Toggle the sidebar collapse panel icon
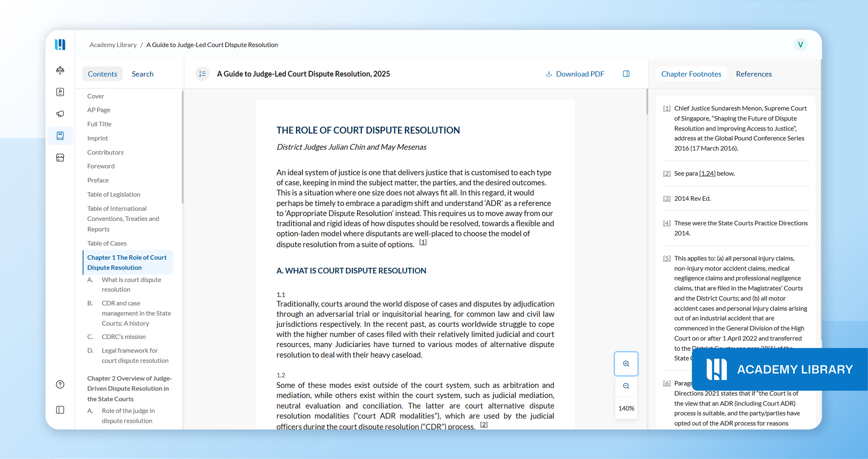868x459 pixels. [60, 410]
